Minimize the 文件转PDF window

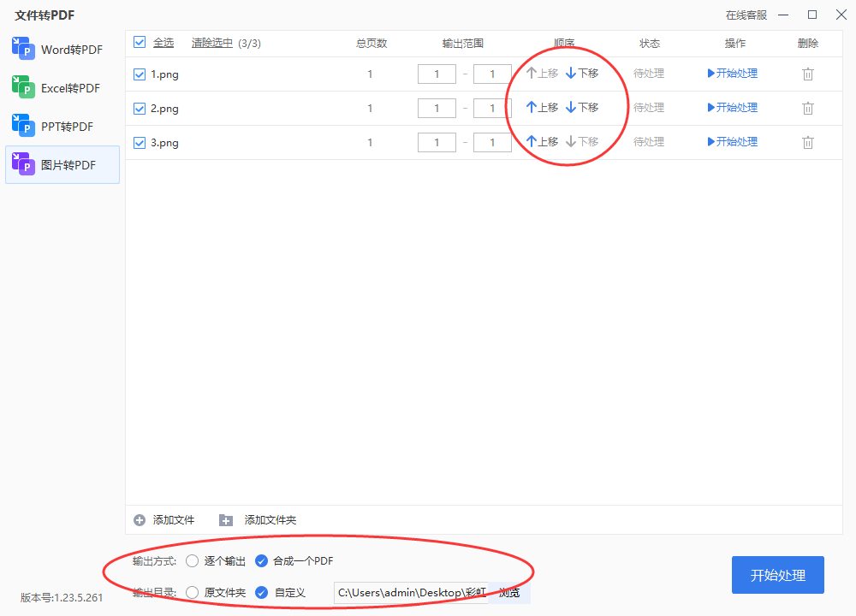[783, 15]
